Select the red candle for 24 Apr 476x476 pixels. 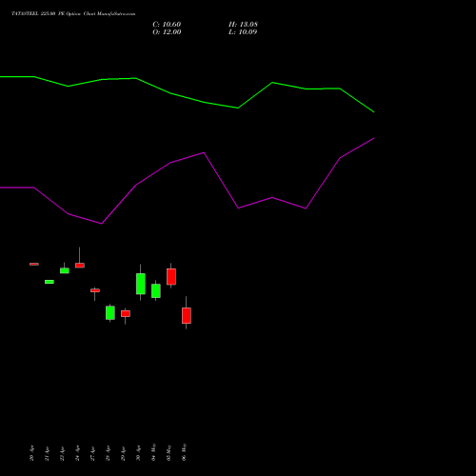(80, 266)
